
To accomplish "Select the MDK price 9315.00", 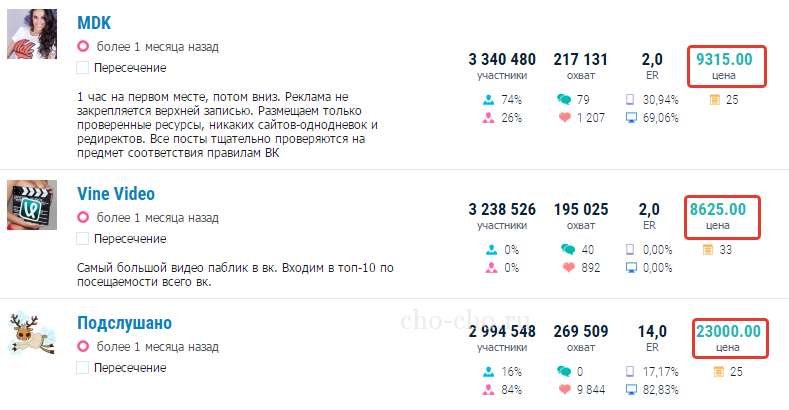I will [724, 59].
